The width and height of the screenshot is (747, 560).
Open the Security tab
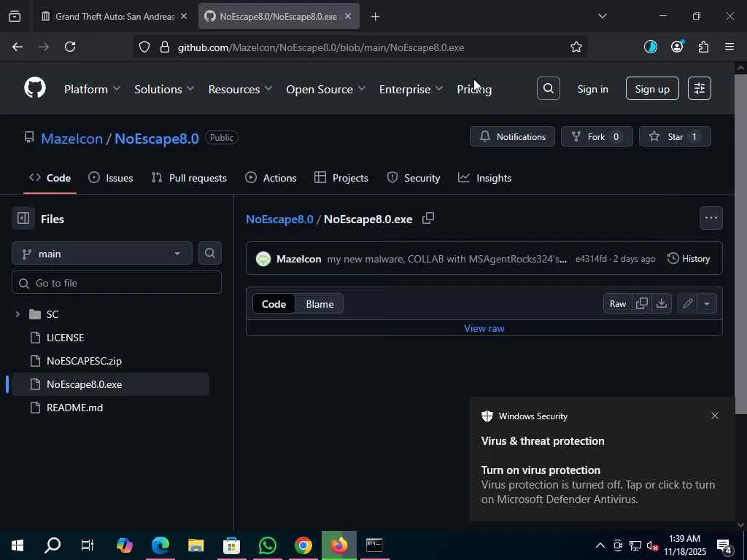tap(414, 178)
